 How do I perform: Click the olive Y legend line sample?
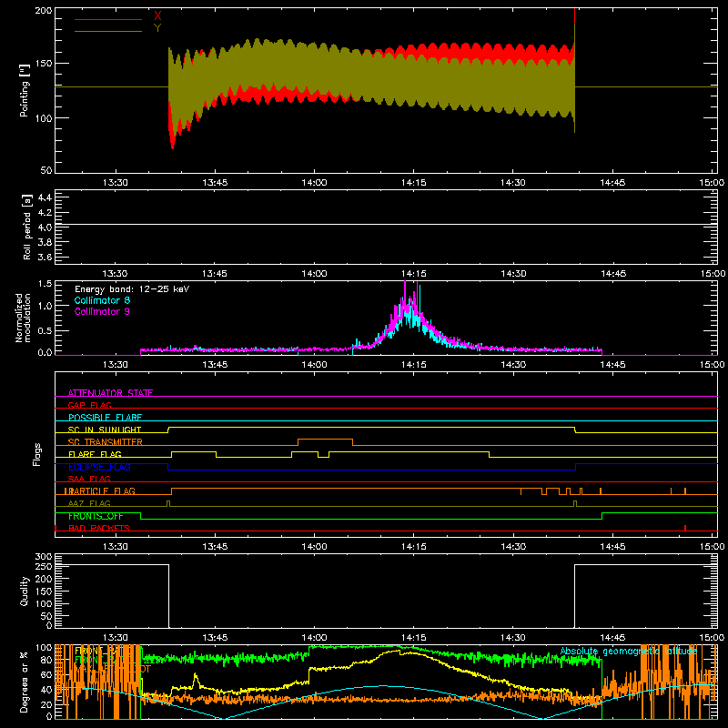pyautogui.click(x=108, y=31)
